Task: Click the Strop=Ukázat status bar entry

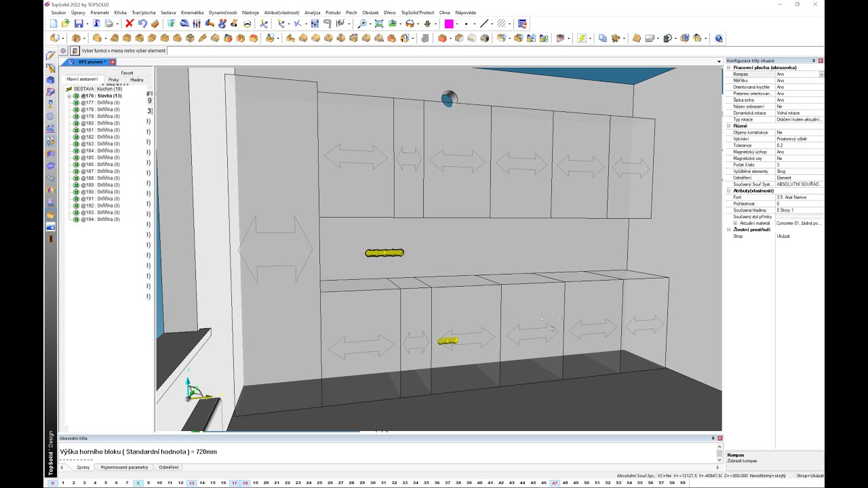Action: 810,476
